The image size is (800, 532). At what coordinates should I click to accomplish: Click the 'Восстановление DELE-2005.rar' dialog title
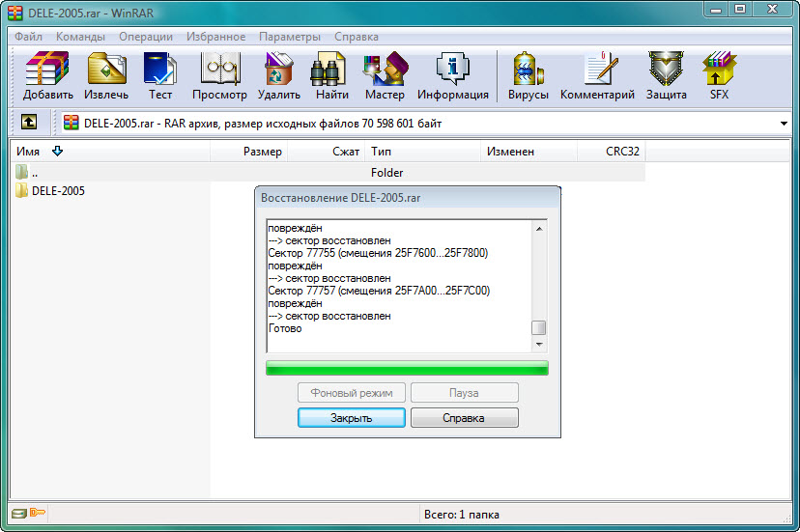tap(341, 198)
